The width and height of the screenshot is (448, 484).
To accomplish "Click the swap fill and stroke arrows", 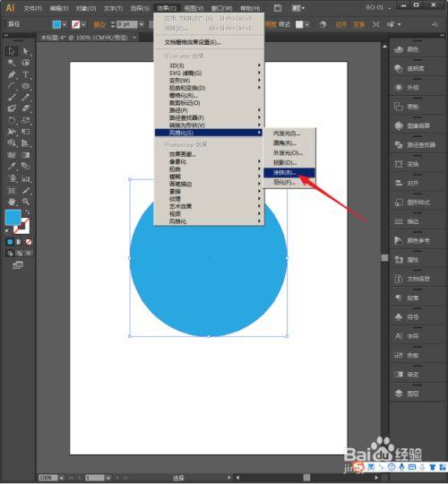I will [x=28, y=212].
